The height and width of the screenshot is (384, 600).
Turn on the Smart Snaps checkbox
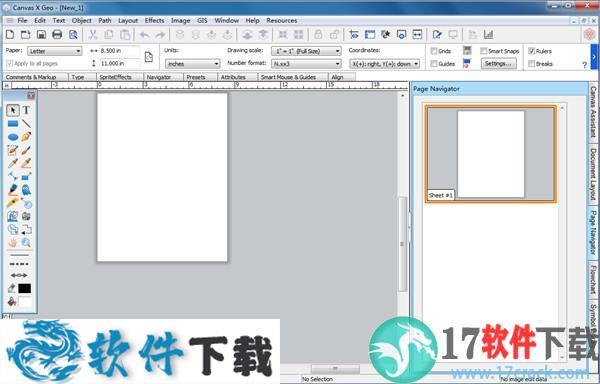(x=484, y=51)
